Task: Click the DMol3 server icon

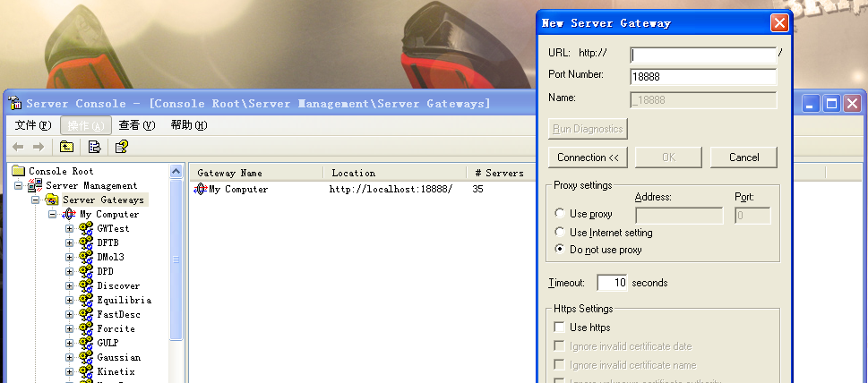Action: [x=86, y=257]
